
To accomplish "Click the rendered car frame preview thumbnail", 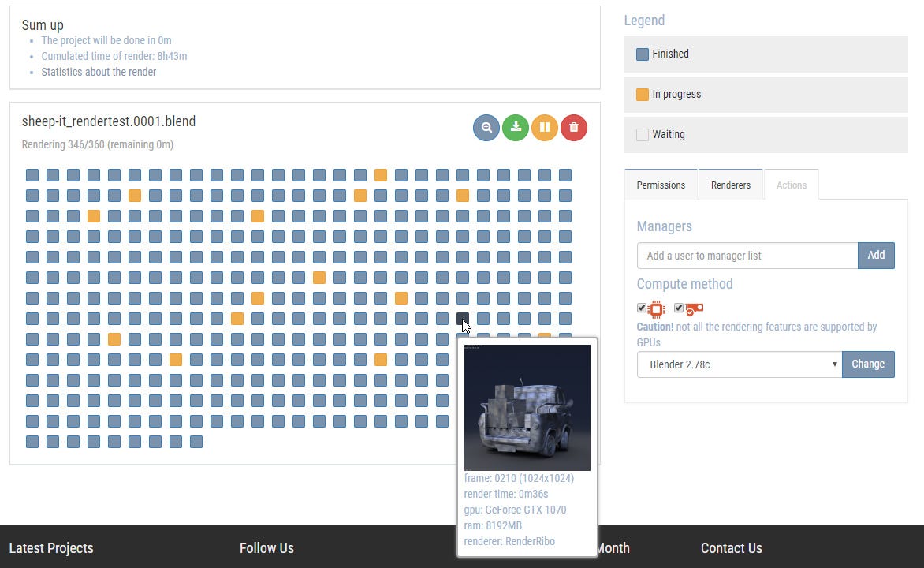I will click(527, 408).
